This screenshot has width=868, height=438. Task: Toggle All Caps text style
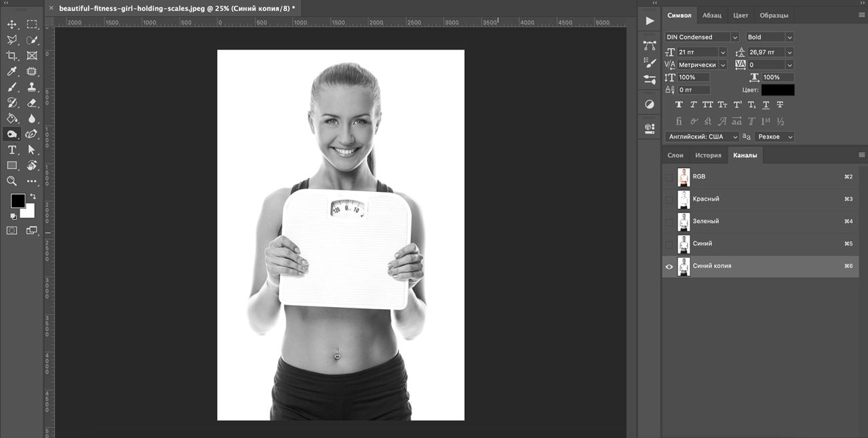tap(708, 104)
